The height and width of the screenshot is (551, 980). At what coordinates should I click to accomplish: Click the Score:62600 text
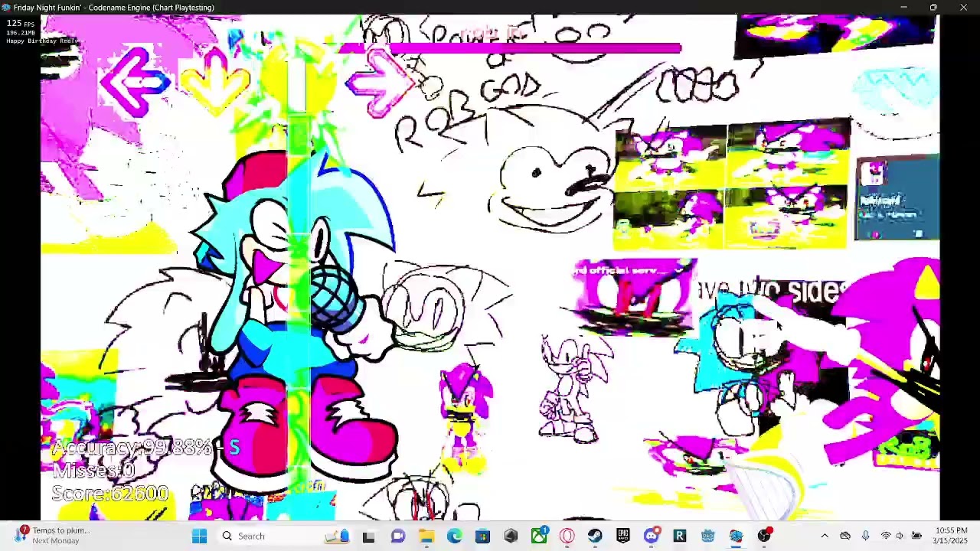click(x=110, y=493)
